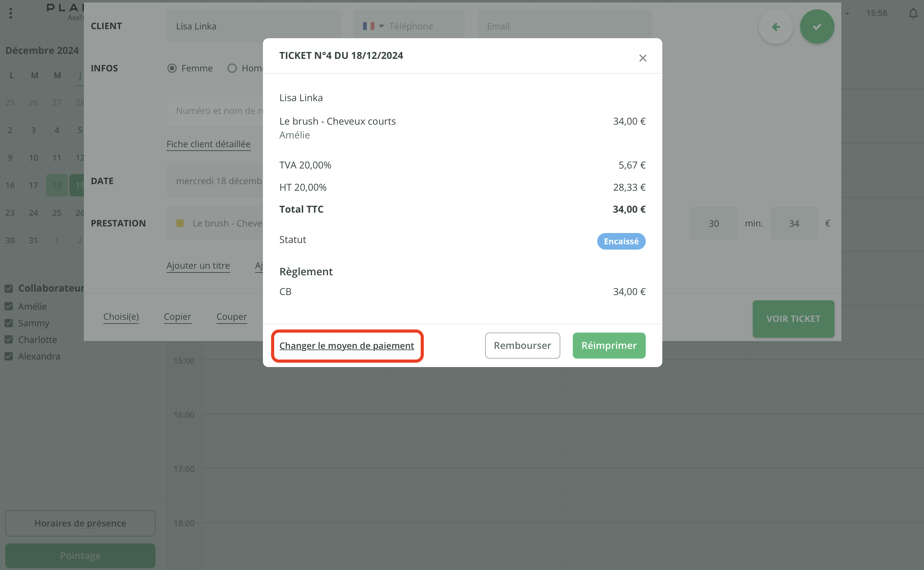This screenshot has width=924, height=570.
Task: Select the Femme radio button
Action: point(172,68)
